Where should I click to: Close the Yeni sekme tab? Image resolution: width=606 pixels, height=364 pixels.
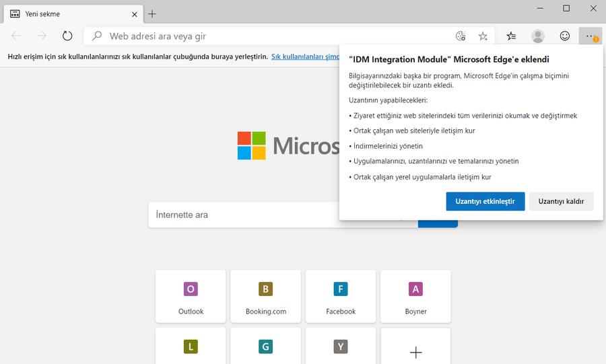coord(135,14)
